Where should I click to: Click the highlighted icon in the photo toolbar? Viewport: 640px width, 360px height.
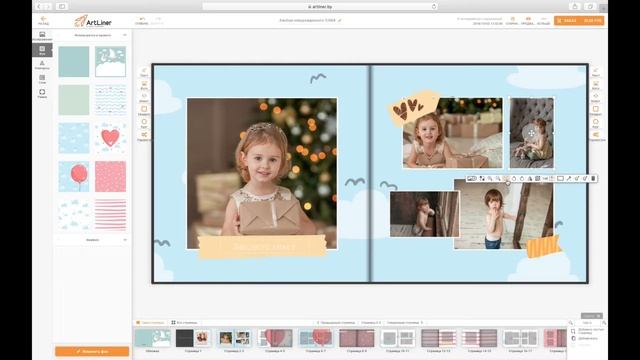[506, 178]
